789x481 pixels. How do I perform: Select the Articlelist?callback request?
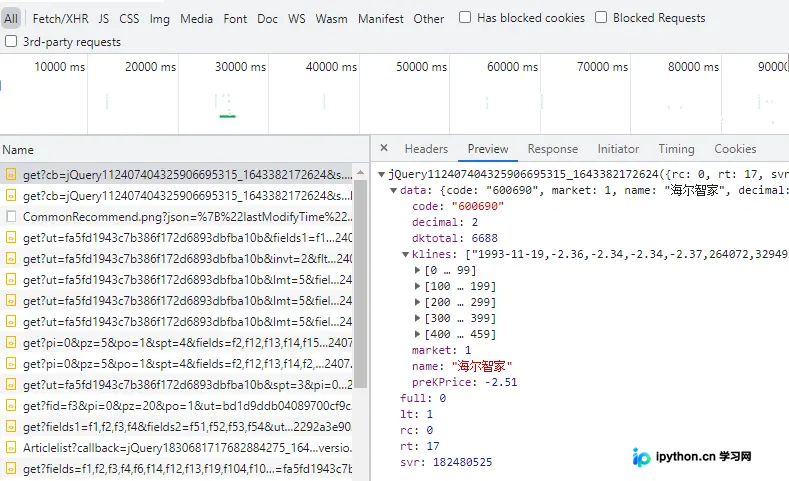pos(177,448)
